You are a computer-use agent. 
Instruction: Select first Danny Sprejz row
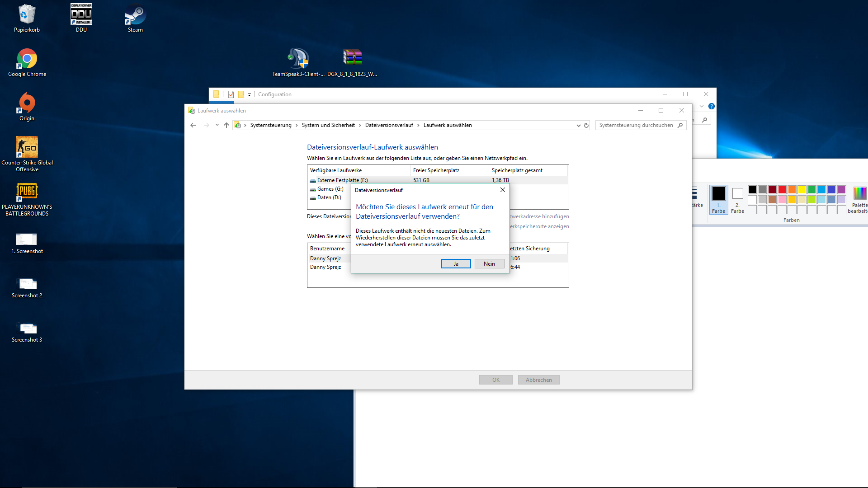coord(329,258)
